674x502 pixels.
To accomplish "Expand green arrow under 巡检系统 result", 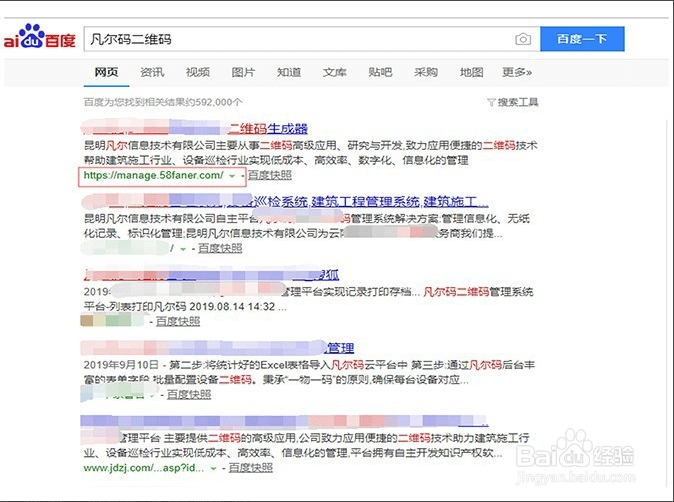I will click(x=183, y=249).
